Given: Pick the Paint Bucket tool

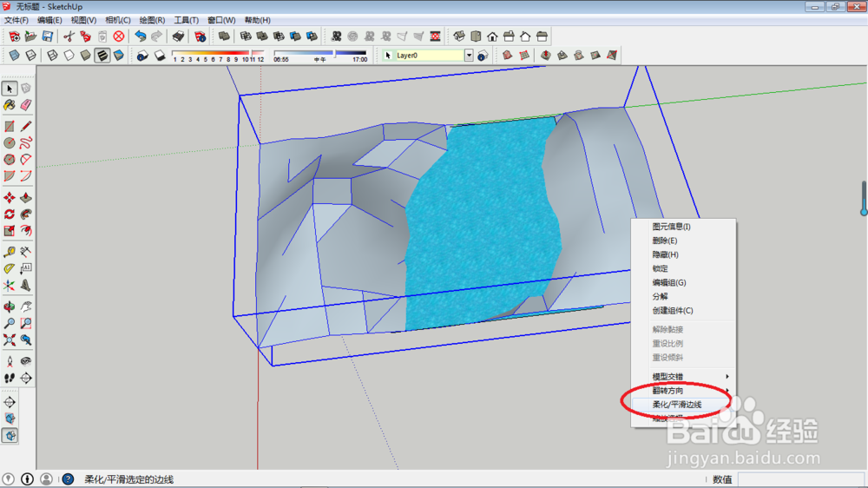Looking at the screenshot, I should pos(10,105).
